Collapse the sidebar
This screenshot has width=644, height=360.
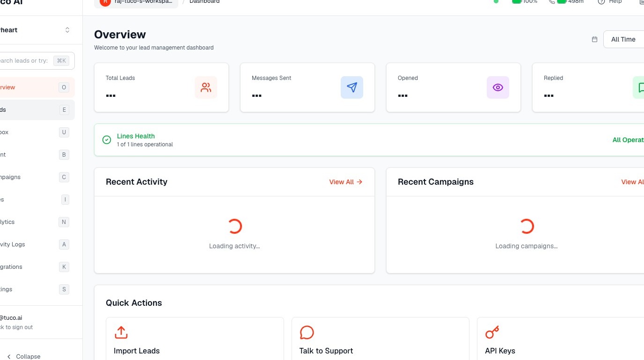click(x=23, y=356)
